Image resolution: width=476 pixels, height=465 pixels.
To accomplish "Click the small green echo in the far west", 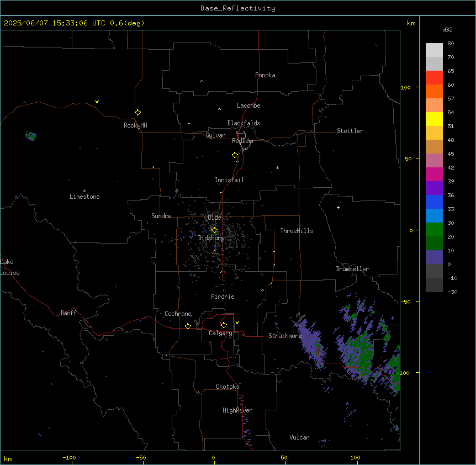I will [31, 135].
